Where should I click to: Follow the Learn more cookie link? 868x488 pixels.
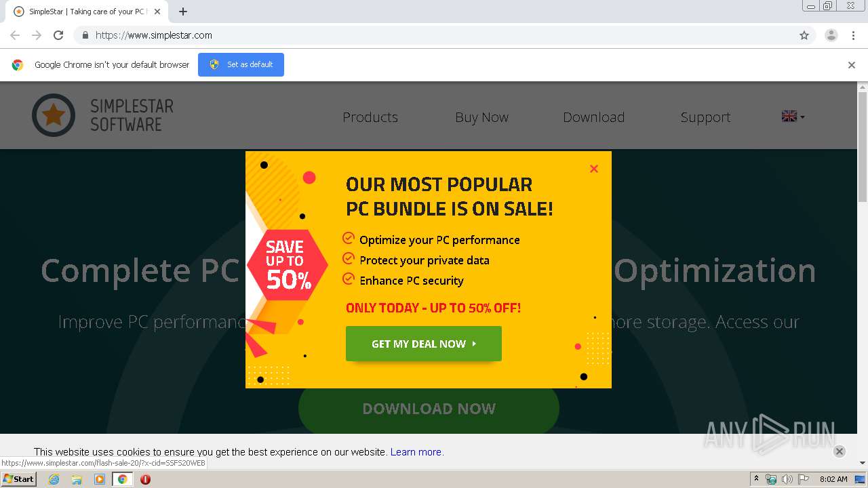[x=416, y=452]
